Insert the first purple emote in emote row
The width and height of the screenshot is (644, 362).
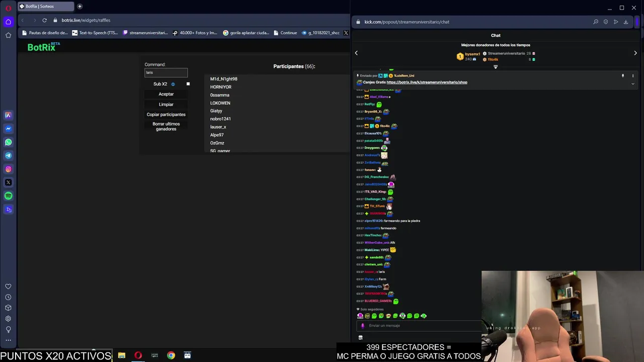point(360,316)
